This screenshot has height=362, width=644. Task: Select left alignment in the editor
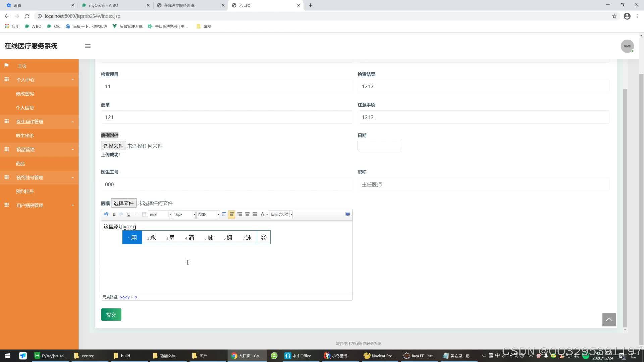pos(232,214)
